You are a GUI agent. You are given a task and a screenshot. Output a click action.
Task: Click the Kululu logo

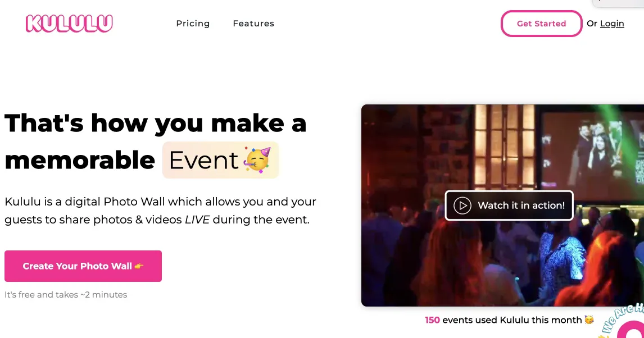point(69,23)
